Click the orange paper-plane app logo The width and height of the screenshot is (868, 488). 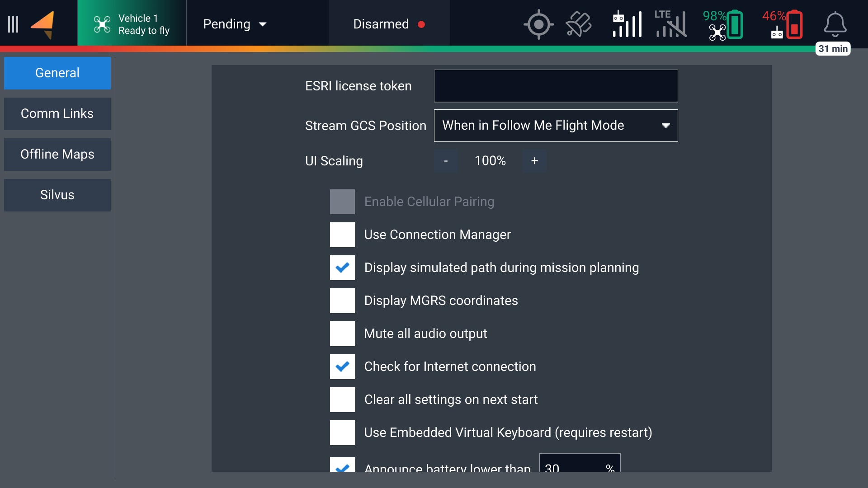pyautogui.click(x=43, y=24)
